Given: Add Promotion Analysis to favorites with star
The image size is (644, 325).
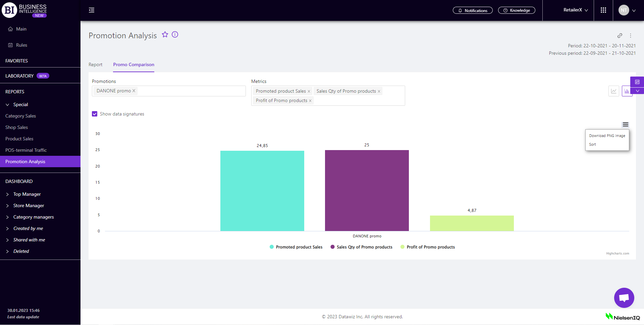Looking at the screenshot, I should coord(165,35).
